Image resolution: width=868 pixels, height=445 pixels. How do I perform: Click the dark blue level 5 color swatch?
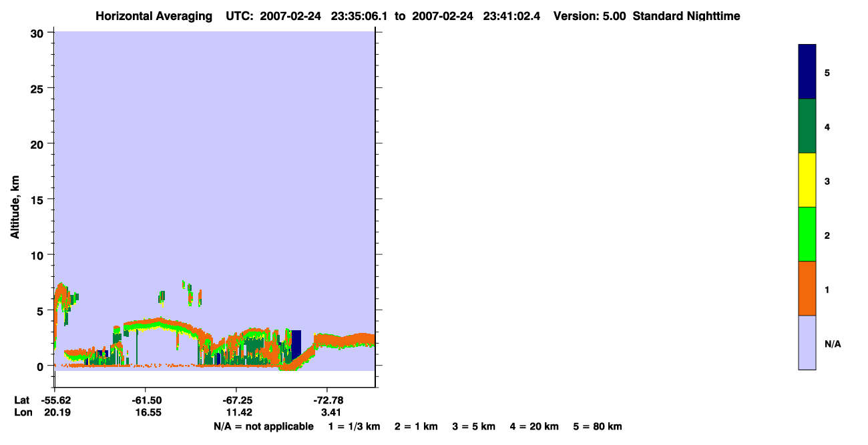point(807,72)
